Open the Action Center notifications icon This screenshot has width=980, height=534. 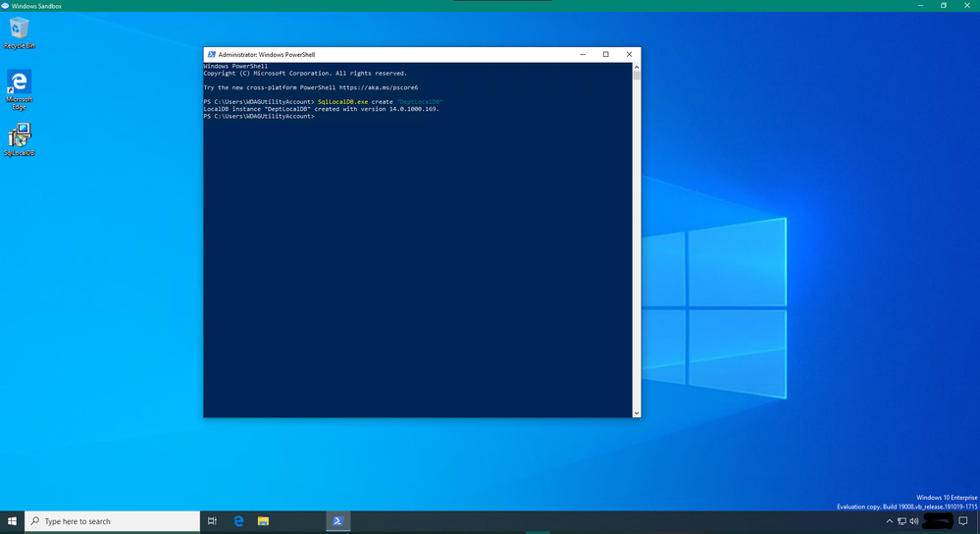tap(963, 521)
